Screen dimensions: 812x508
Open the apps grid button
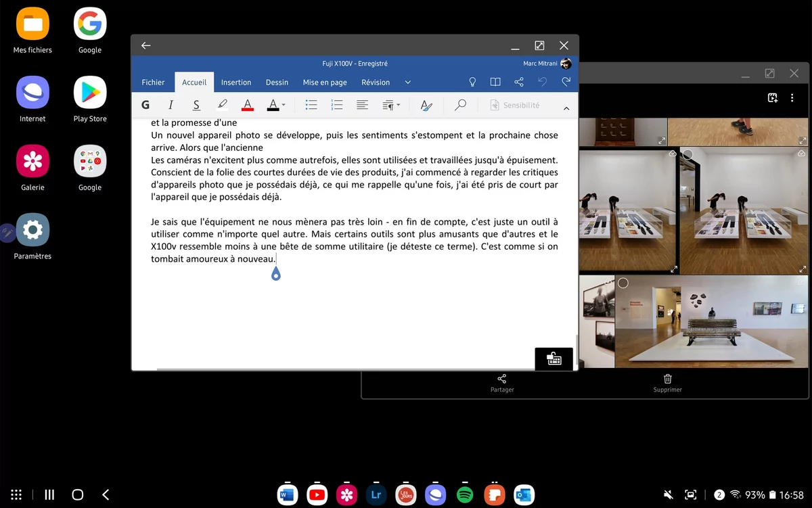click(17, 494)
